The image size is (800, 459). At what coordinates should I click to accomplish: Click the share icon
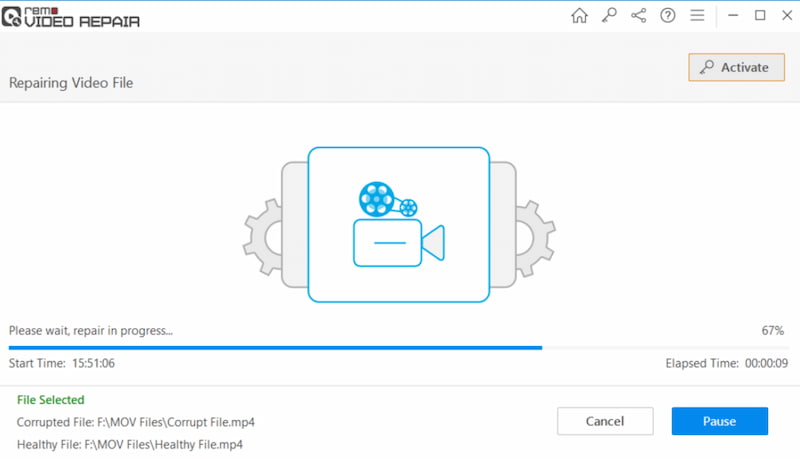pos(638,16)
